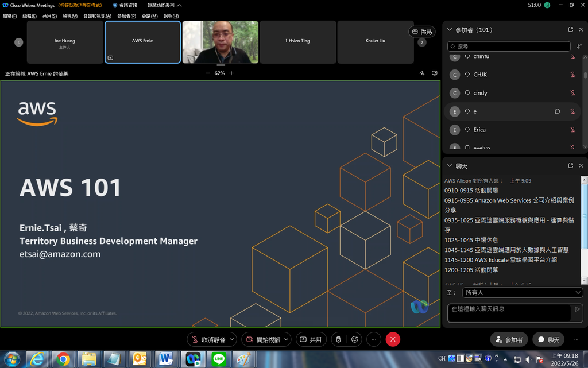The image size is (588, 368).
Task: Open Google Chrome from taskbar
Action: [x=63, y=359]
